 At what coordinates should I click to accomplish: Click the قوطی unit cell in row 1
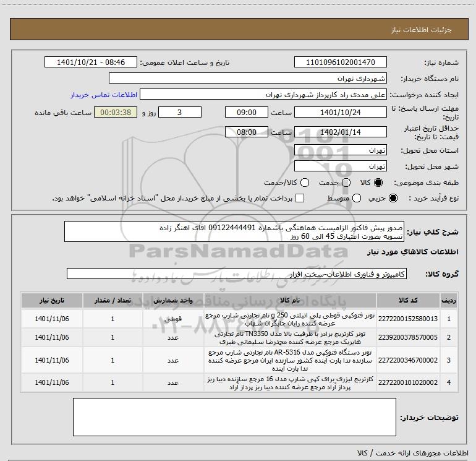pos(173,319)
